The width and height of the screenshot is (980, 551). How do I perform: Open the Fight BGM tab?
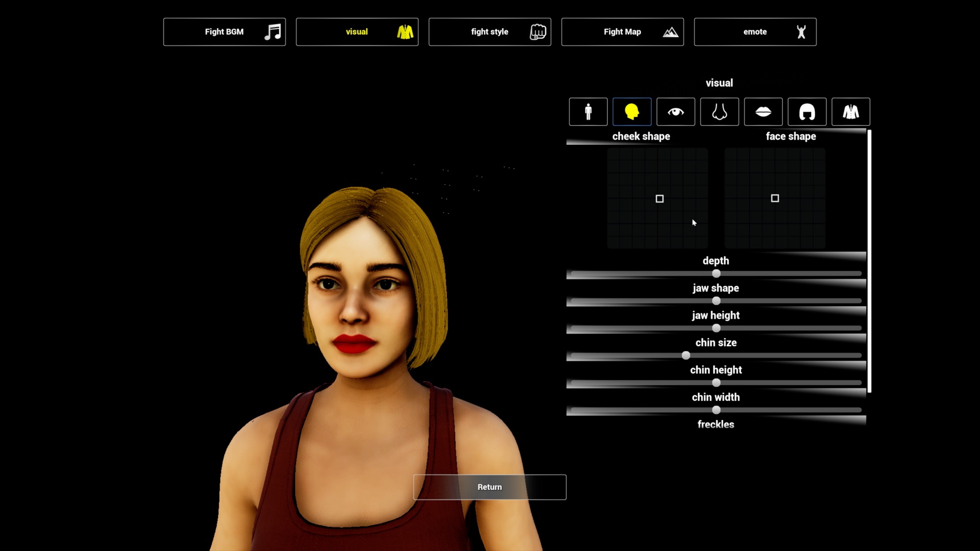[224, 32]
